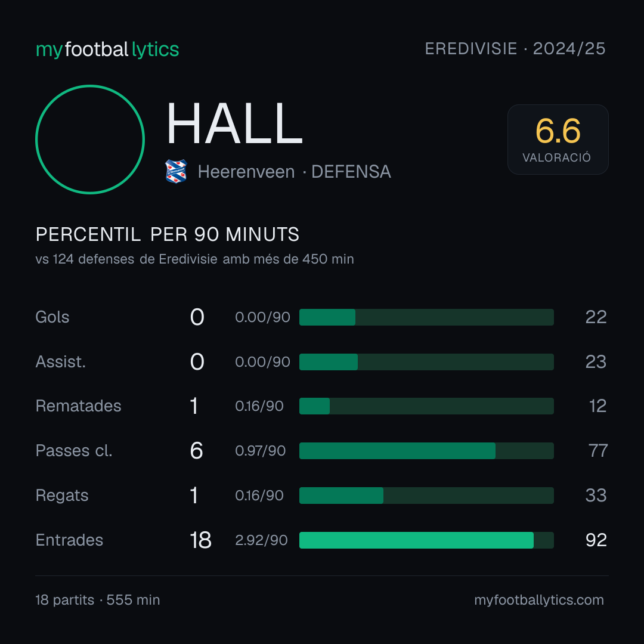Click the Passes cl. percentile bar

pyautogui.click(x=426, y=451)
